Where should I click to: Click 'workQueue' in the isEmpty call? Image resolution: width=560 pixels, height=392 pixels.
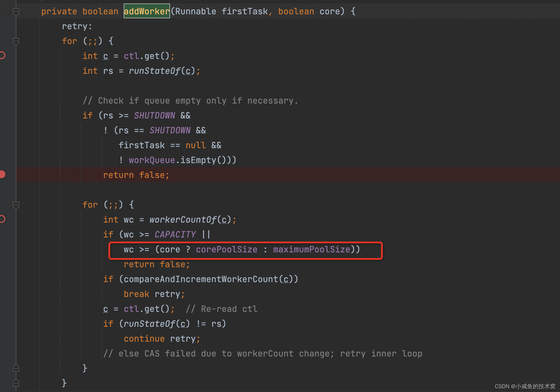(x=152, y=160)
